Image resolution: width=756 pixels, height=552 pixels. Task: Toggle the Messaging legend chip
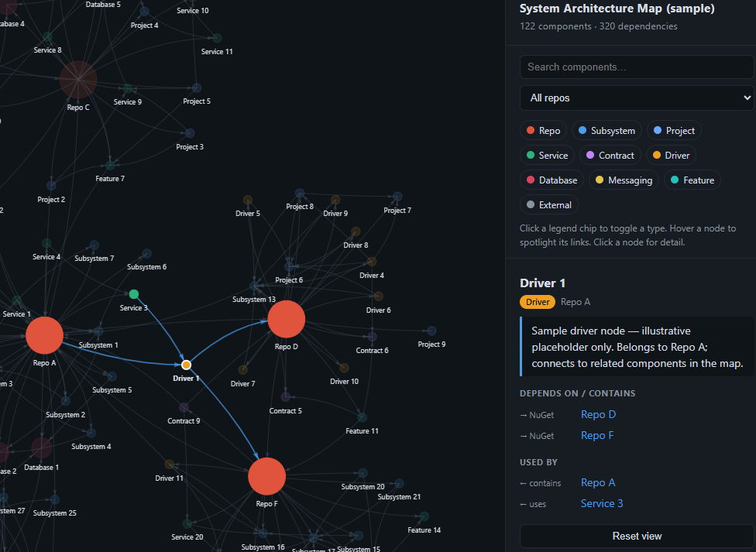(624, 180)
